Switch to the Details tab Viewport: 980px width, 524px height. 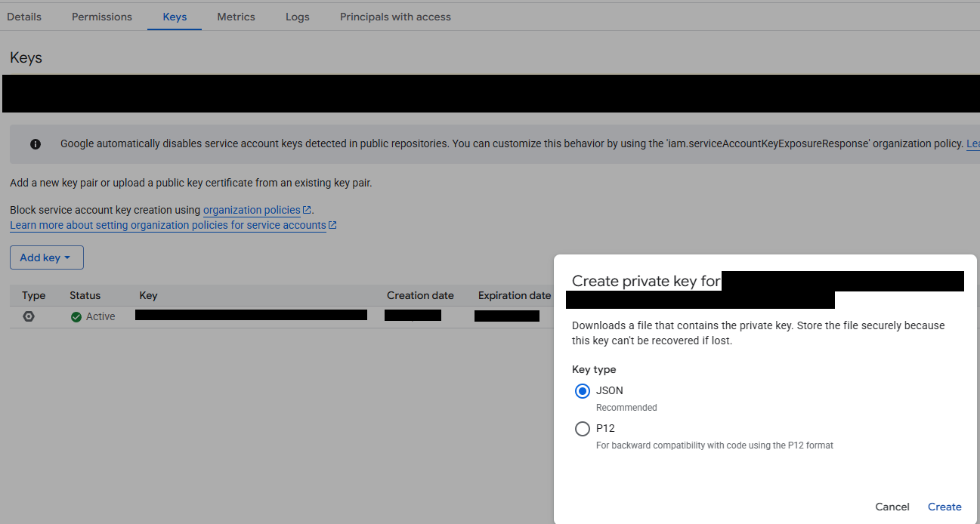(x=24, y=17)
